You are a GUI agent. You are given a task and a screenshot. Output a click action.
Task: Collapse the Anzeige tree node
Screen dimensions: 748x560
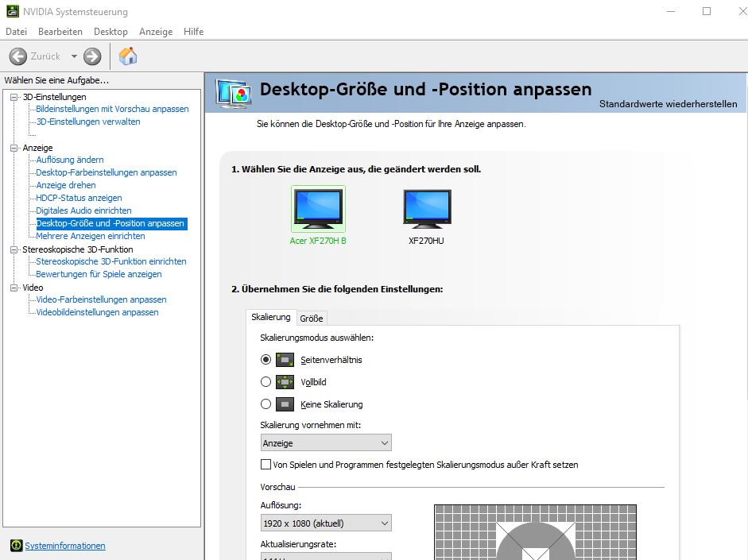(x=14, y=148)
